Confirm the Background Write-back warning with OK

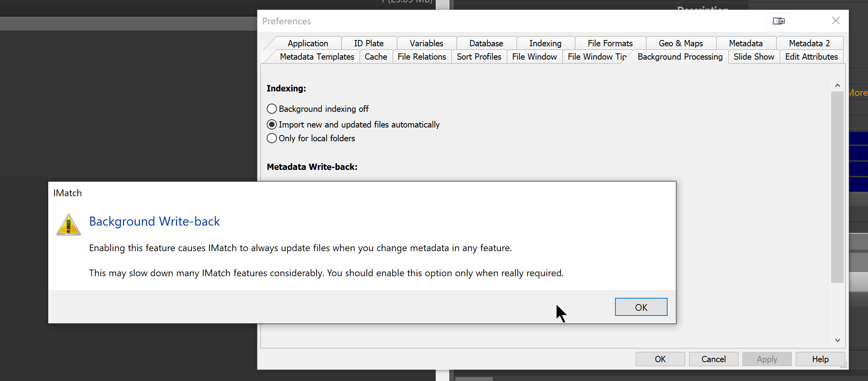pyautogui.click(x=641, y=307)
